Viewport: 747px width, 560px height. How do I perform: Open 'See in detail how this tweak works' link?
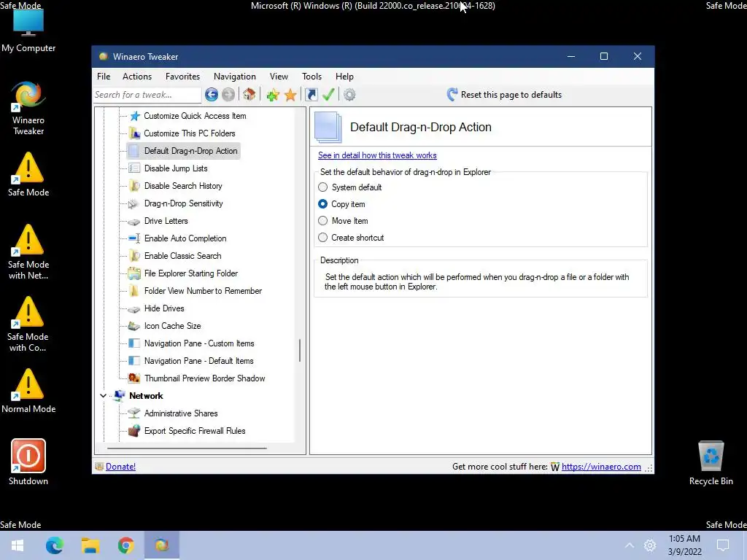coord(377,155)
